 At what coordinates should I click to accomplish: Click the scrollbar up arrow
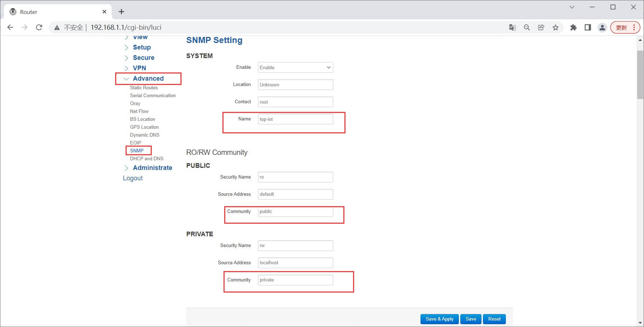pyautogui.click(x=640, y=40)
